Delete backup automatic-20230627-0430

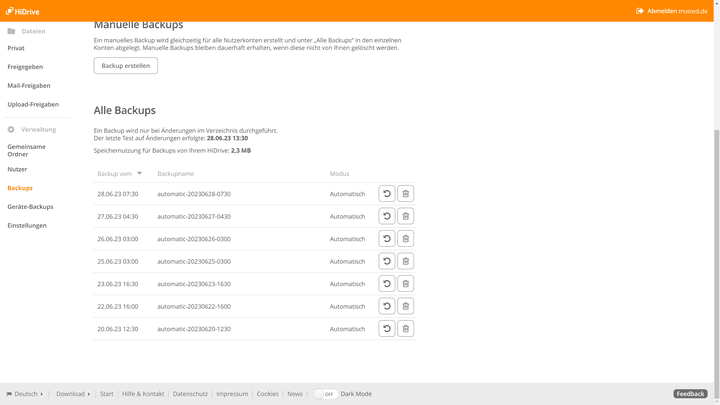click(405, 216)
